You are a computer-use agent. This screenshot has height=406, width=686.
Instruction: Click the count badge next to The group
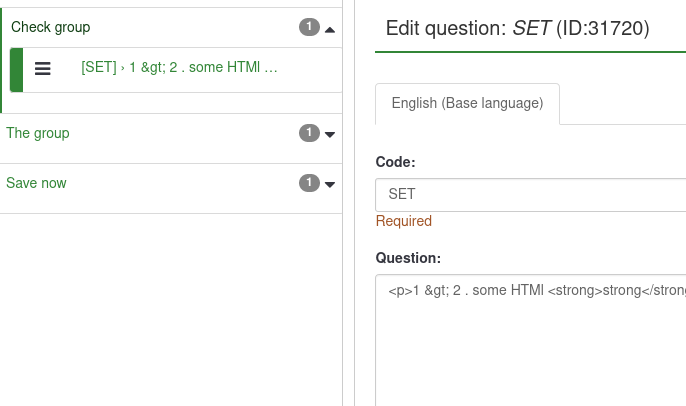(x=309, y=133)
